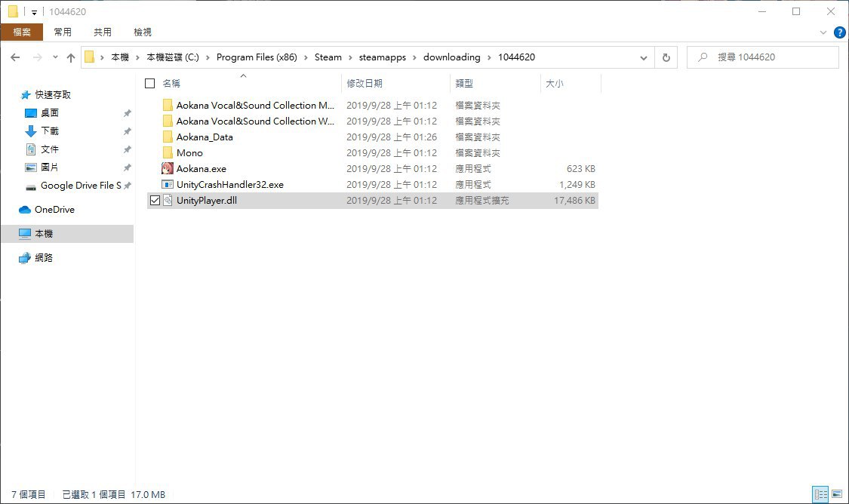Screen dimensions: 849x504
Task: Open OneDrive in the navigation pane
Action: [54, 210]
